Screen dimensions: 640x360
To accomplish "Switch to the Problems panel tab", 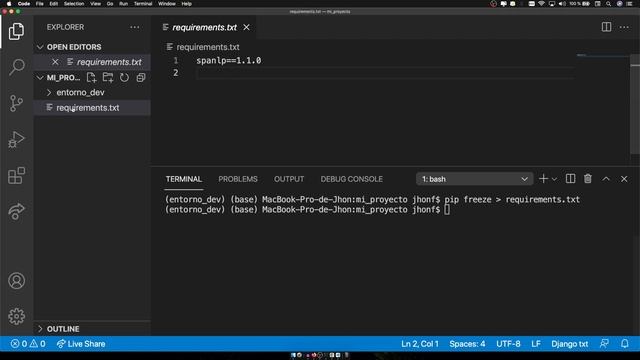I will (x=238, y=179).
